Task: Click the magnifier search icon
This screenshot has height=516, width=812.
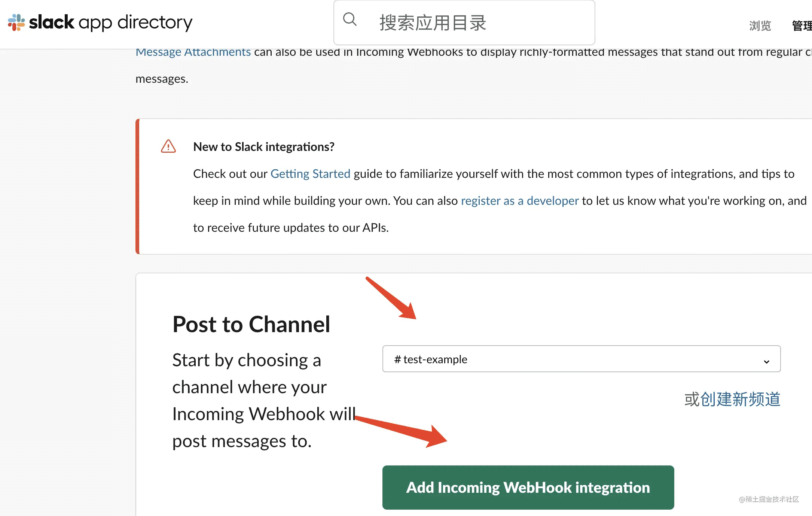Action: pyautogui.click(x=349, y=19)
